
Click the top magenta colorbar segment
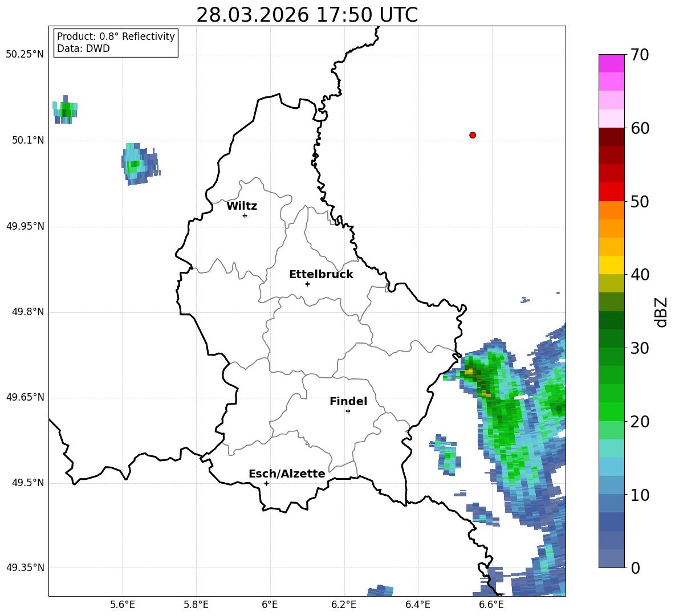click(x=611, y=63)
